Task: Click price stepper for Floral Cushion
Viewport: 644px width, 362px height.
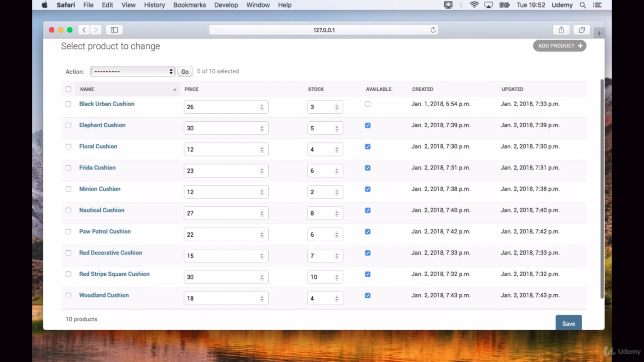Action: [x=262, y=149]
